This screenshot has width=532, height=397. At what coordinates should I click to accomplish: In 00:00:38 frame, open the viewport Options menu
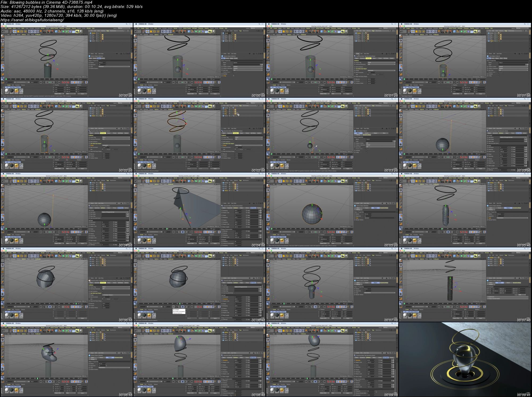pyautogui.click(x=24, y=35)
